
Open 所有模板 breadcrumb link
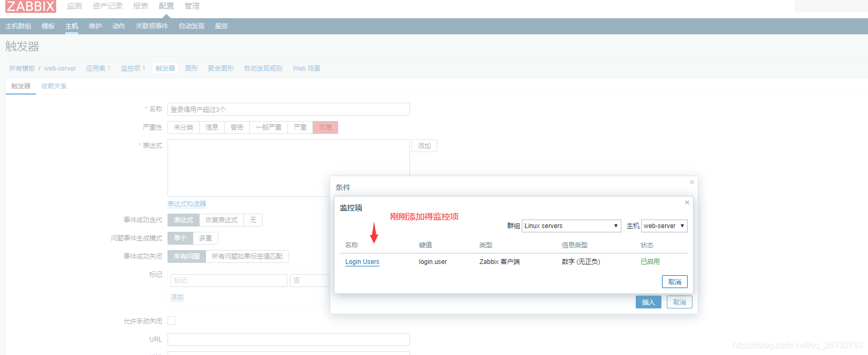(22, 69)
